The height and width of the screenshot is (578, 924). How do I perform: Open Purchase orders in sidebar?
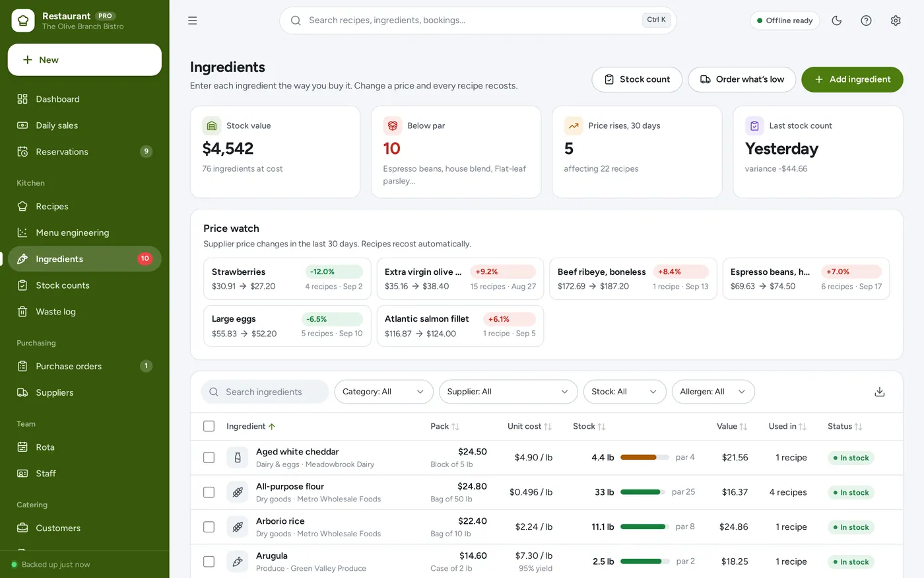tap(84, 366)
